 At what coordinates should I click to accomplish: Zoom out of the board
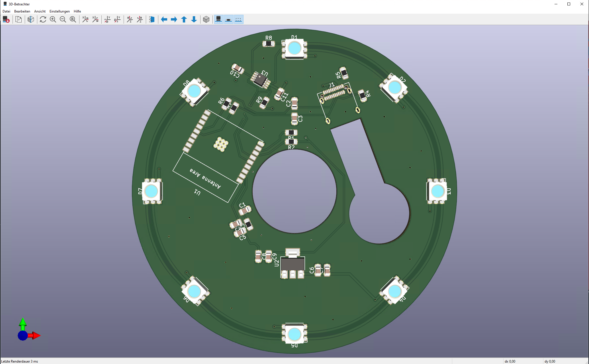point(63,19)
